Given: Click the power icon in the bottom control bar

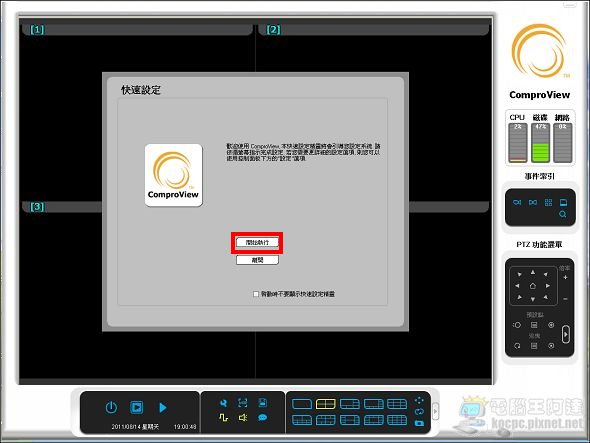Looking at the screenshot, I should (x=111, y=408).
